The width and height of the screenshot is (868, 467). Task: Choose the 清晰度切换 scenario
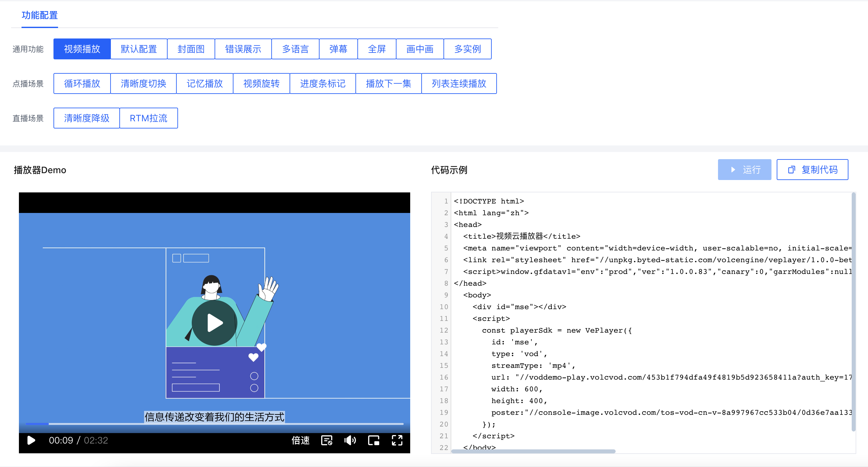click(143, 83)
